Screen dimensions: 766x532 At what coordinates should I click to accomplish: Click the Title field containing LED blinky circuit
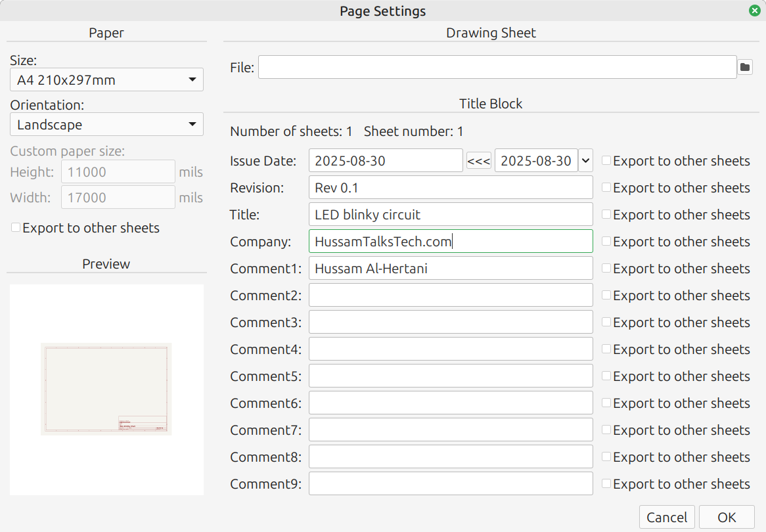(x=451, y=215)
